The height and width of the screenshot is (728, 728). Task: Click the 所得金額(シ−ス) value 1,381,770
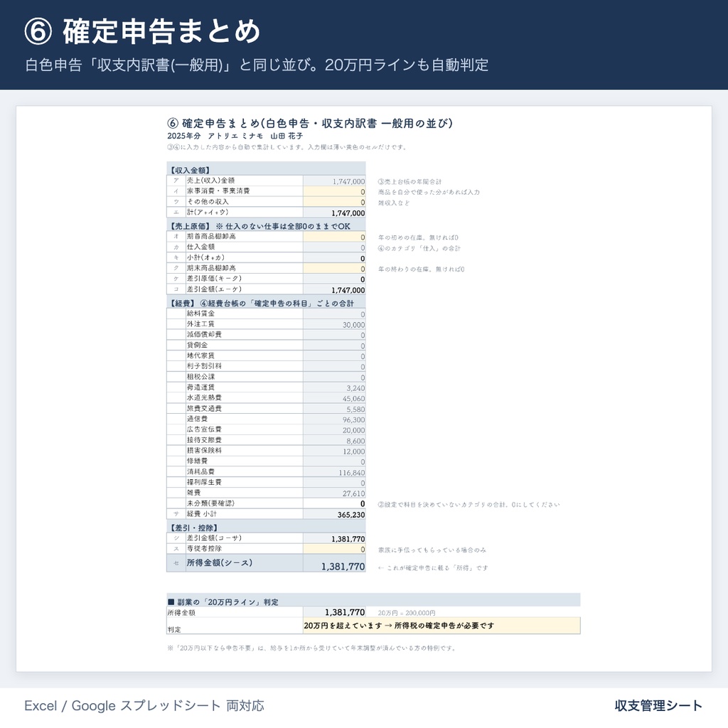(x=343, y=566)
